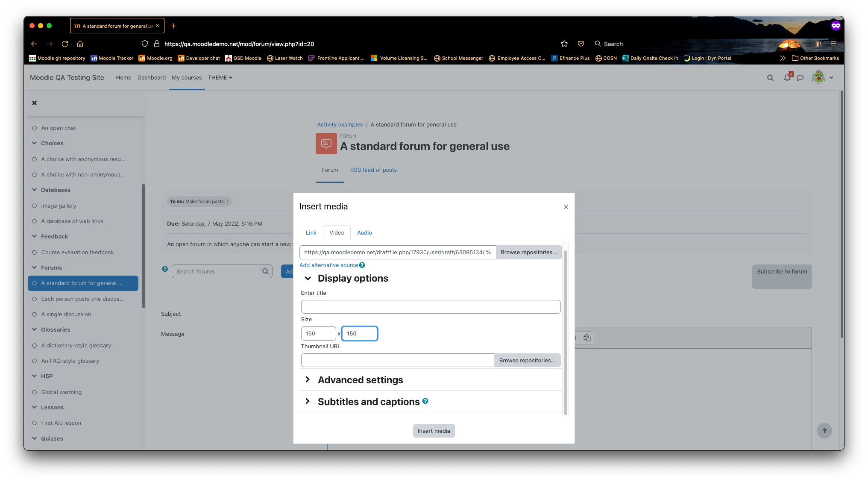This screenshot has height=482, width=868.
Task: Click the editor toolbar icon behind the dialog
Action: point(587,338)
